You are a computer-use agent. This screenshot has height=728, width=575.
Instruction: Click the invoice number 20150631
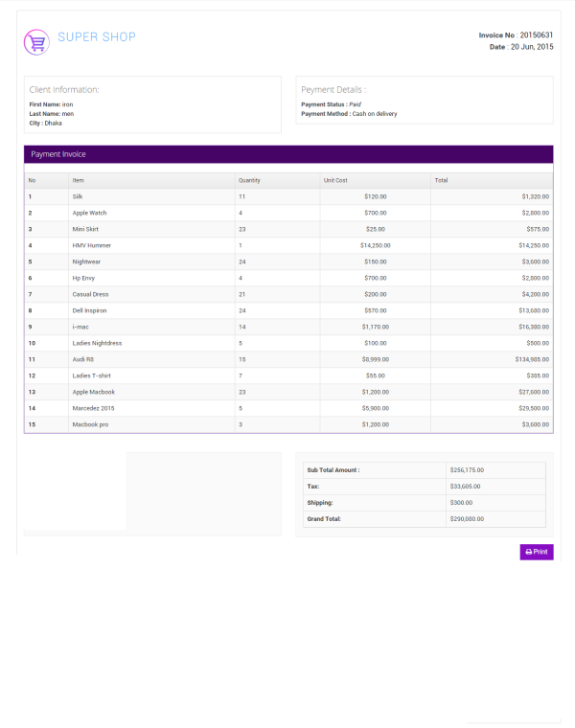[x=536, y=35]
